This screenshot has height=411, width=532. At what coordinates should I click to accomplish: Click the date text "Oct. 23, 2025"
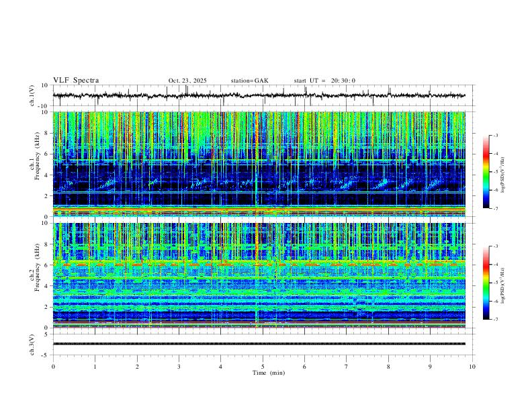[187, 81]
